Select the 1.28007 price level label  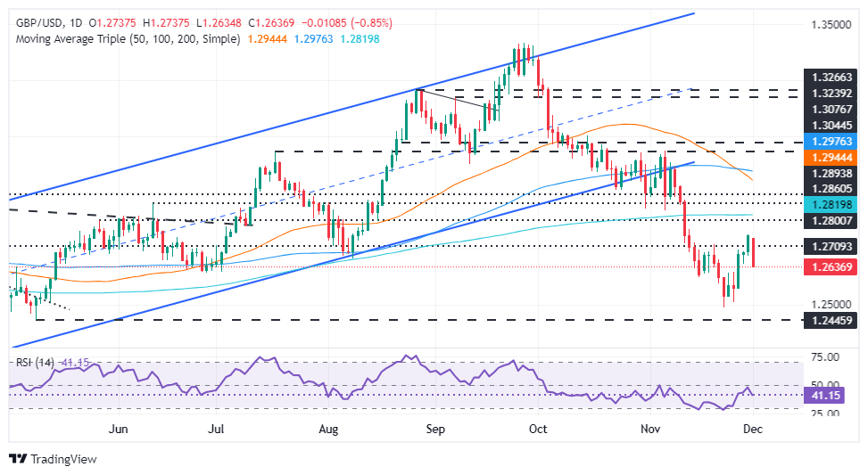831,220
